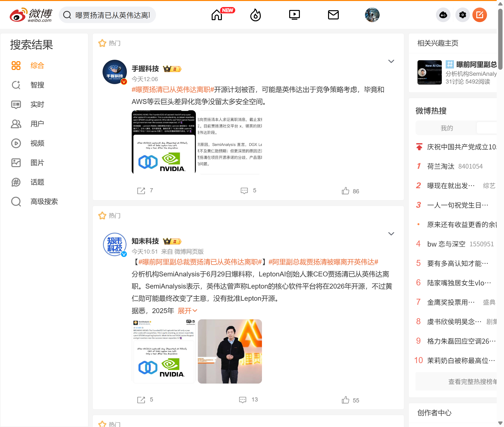Open hot search 一人一句祝党生日

(458, 205)
